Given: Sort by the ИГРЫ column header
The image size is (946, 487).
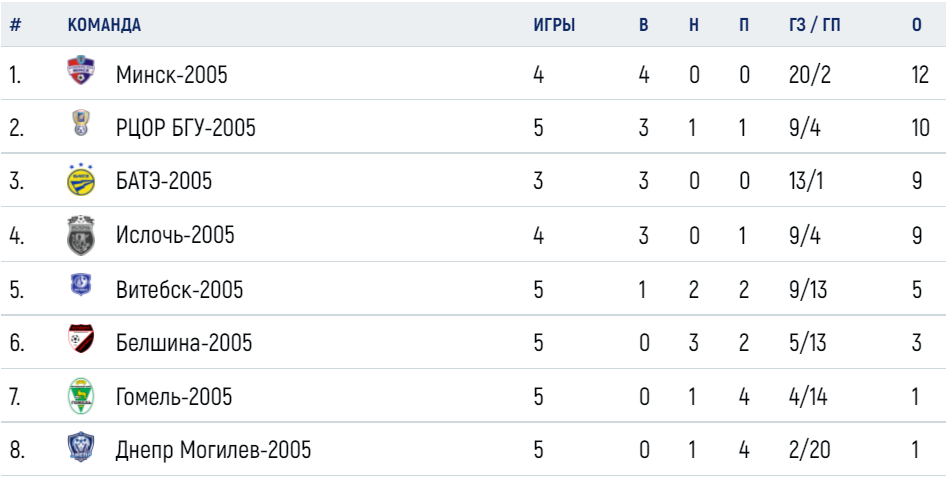Looking at the screenshot, I should (554, 25).
